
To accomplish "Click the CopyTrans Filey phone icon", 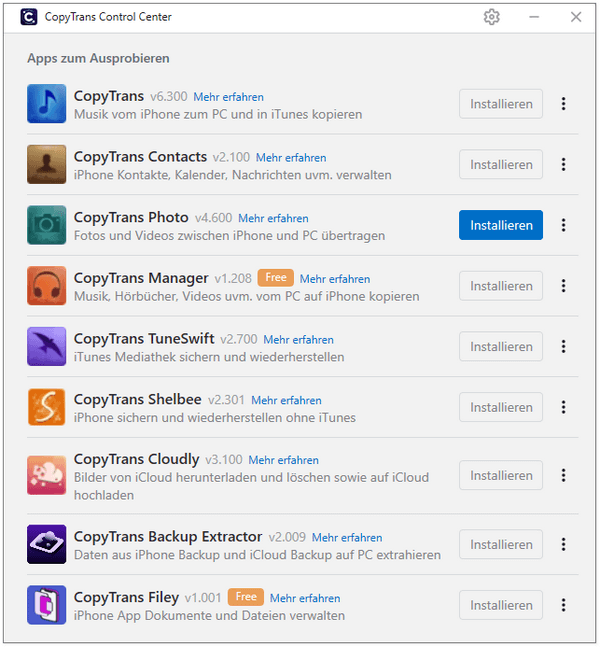I will [47, 605].
